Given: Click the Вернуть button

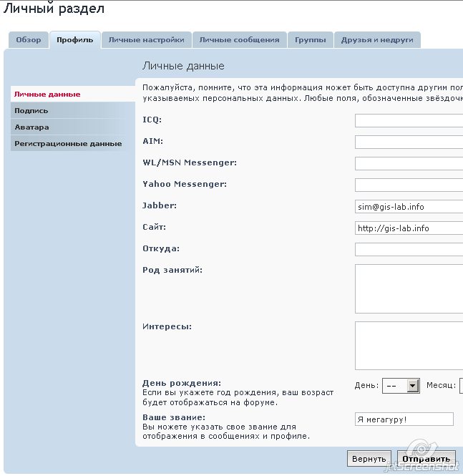Looking at the screenshot, I should pyautogui.click(x=369, y=458).
